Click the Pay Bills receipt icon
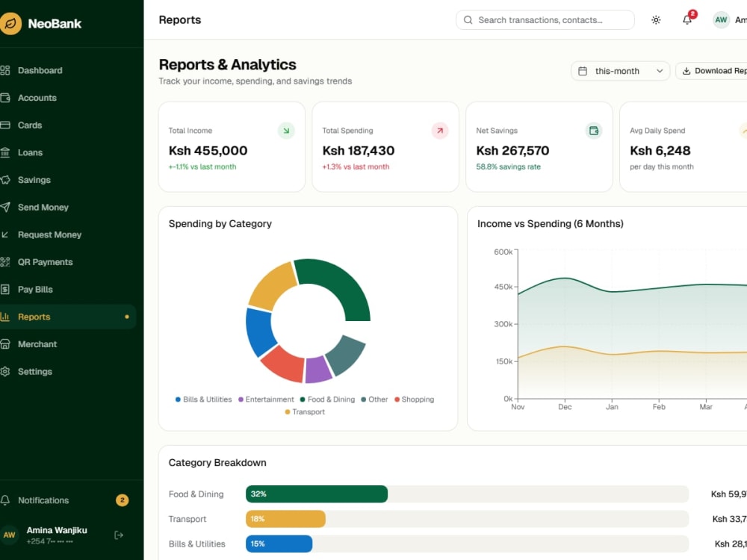 click(x=4, y=290)
